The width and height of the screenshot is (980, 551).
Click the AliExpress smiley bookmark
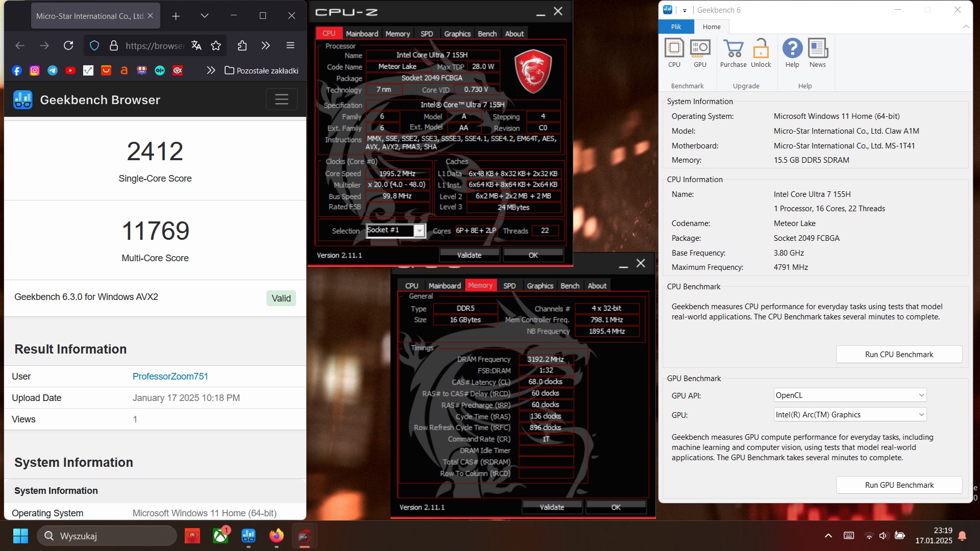[106, 70]
